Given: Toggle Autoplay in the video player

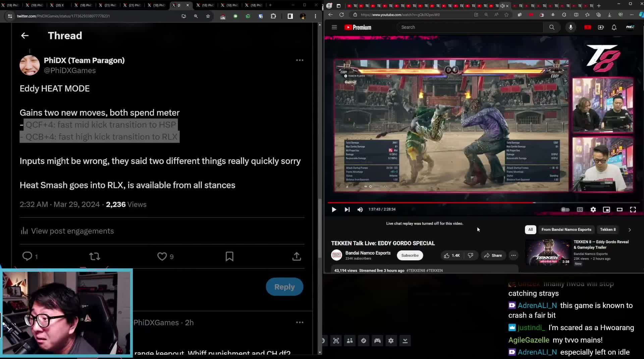Looking at the screenshot, I should (x=566, y=209).
